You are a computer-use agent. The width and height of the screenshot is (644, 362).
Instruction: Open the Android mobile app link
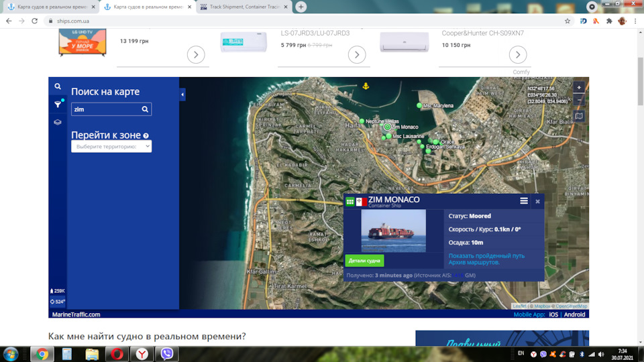pos(574,314)
